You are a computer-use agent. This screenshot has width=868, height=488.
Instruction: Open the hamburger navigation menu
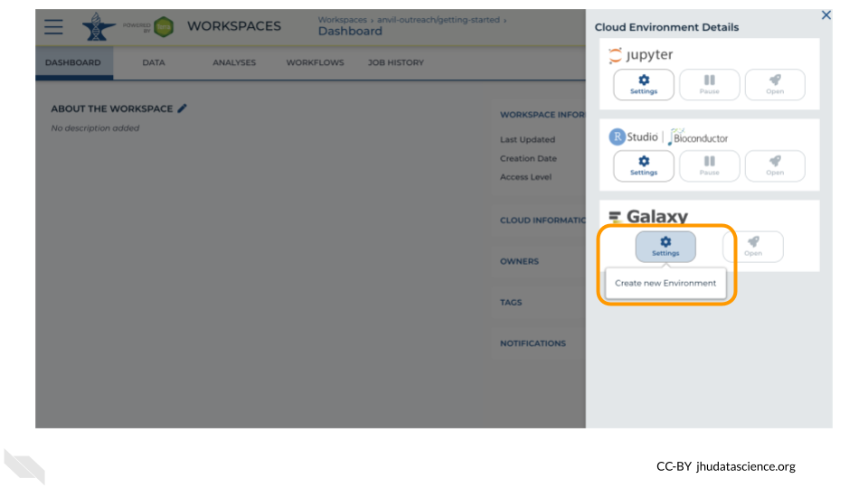click(53, 26)
